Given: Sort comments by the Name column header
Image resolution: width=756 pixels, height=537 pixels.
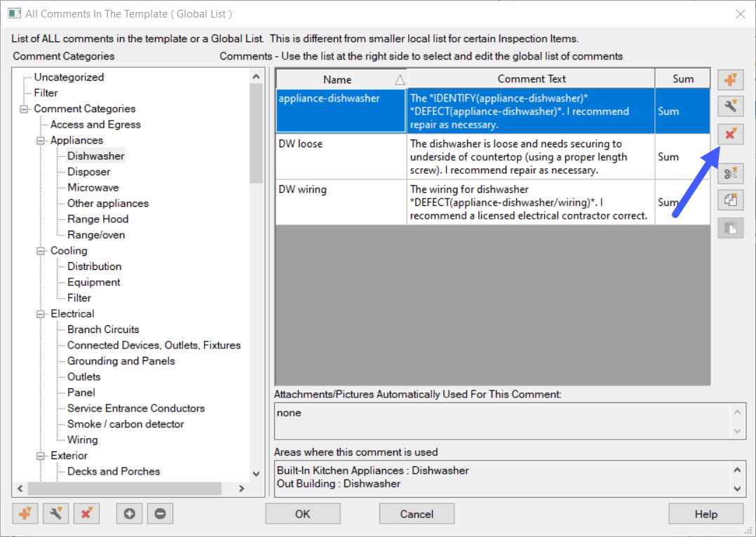Looking at the screenshot, I should pyautogui.click(x=337, y=79).
